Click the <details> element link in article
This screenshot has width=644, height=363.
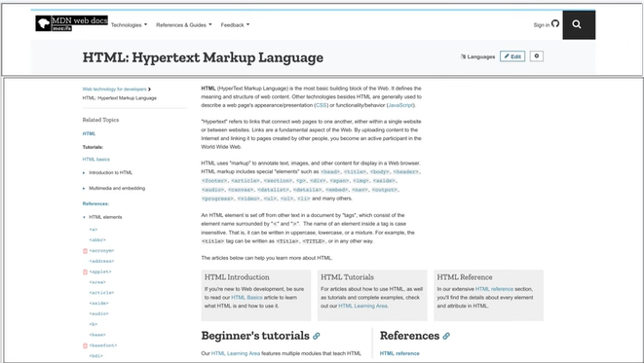tap(307, 190)
